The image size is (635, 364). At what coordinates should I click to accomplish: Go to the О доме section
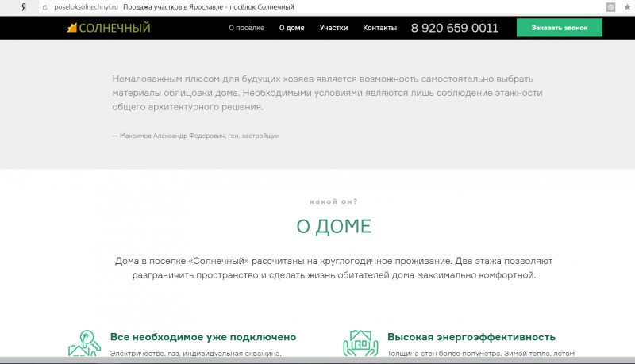click(291, 28)
